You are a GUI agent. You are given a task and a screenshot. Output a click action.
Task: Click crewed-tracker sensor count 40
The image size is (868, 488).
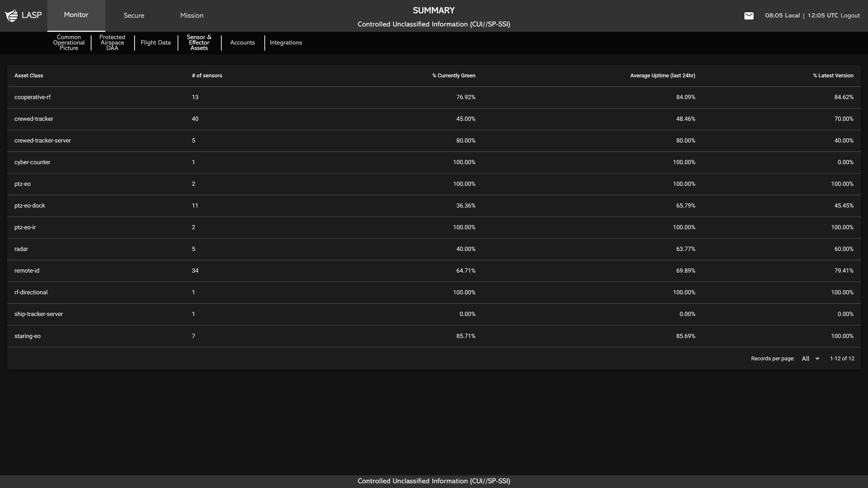[195, 119]
